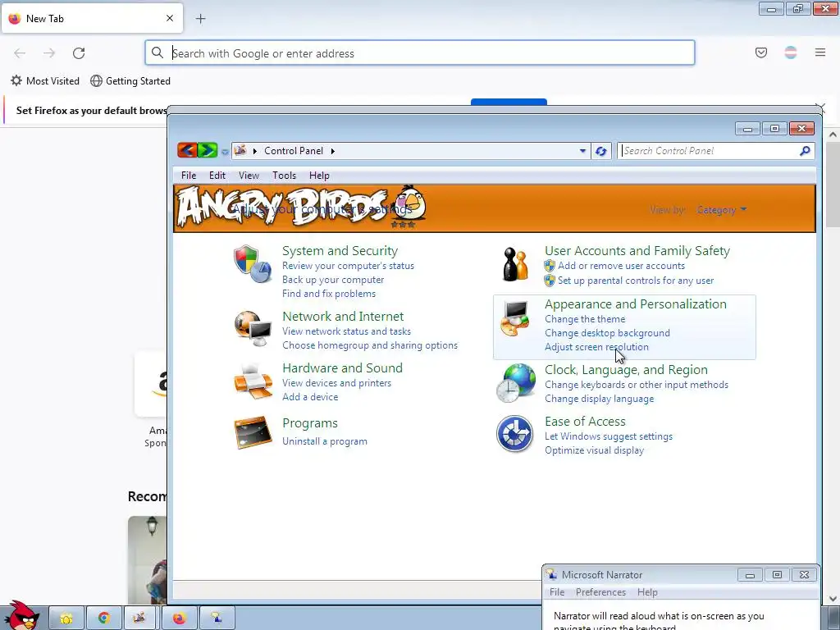Open Appearance and Personalization monitor icon
840x630 pixels.
tap(515, 318)
